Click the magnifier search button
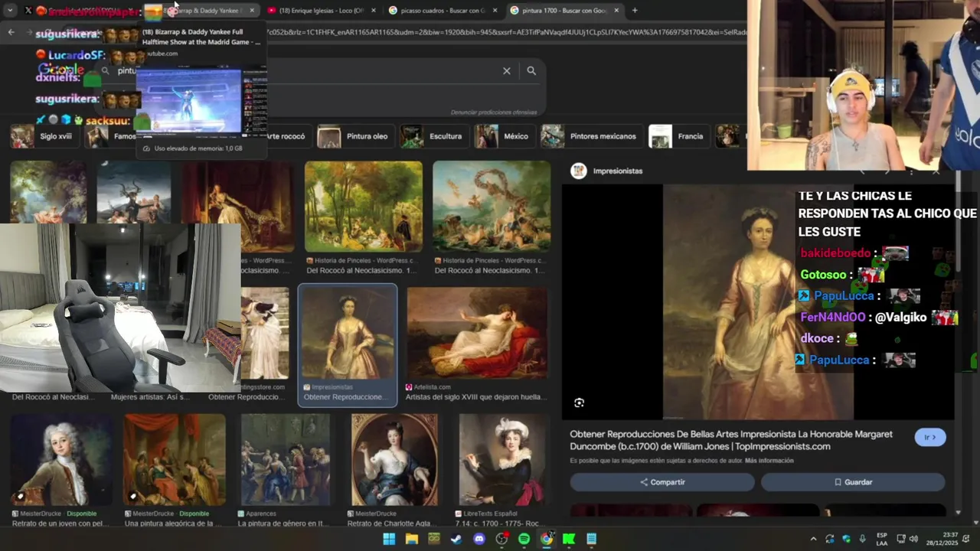 [x=531, y=70]
